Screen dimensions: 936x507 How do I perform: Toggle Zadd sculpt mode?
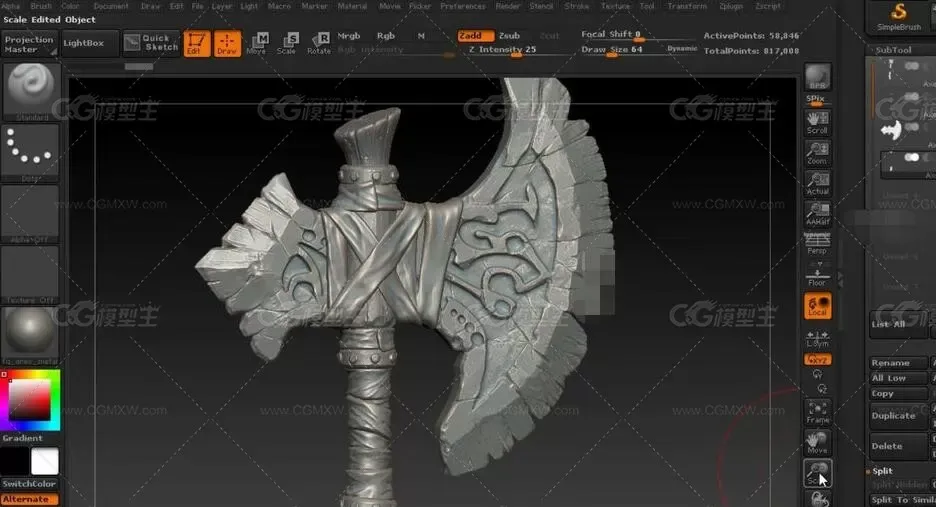click(475, 36)
